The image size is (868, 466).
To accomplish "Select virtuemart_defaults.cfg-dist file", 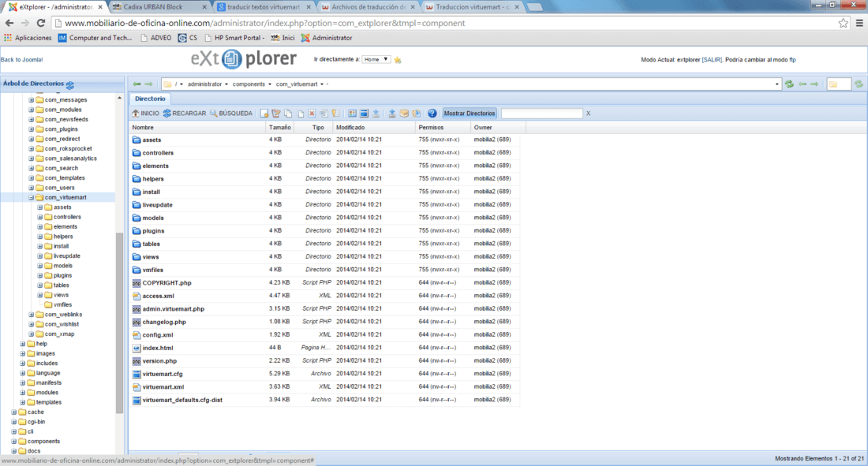I will coord(182,400).
